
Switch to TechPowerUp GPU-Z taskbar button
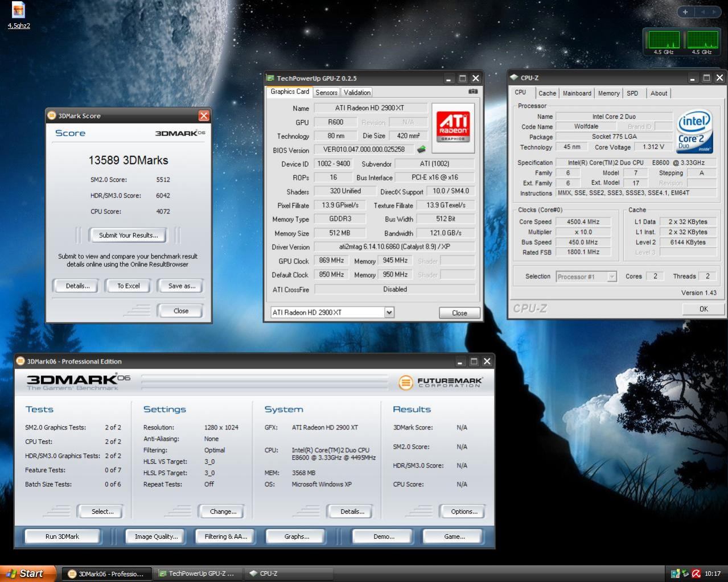coord(197,573)
